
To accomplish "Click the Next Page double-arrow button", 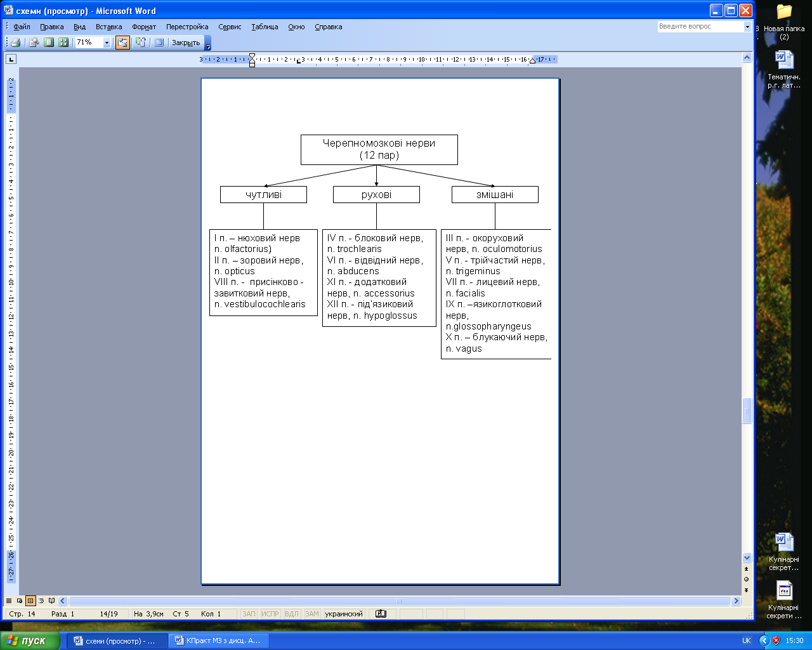I will [747, 590].
